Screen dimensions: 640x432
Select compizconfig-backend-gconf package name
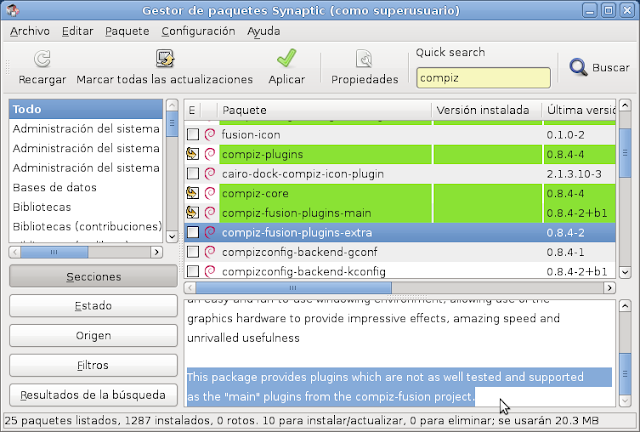tap(300, 252)
